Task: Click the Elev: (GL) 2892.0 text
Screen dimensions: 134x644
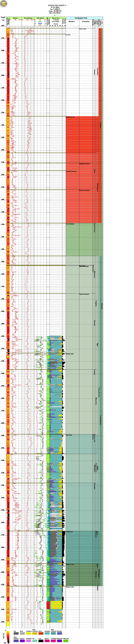Action: [55, 13]
